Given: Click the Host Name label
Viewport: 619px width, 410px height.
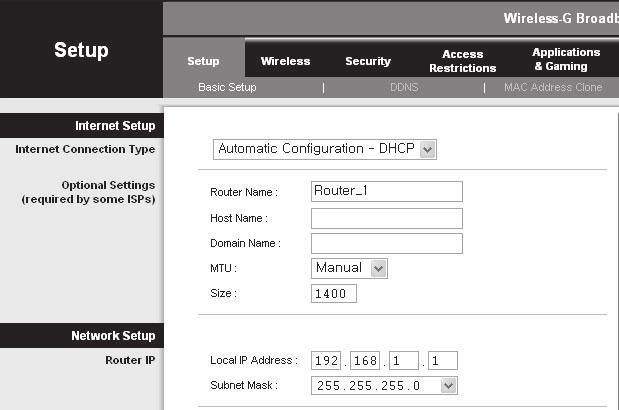Looking at the screenshot, I should point(239,218).
